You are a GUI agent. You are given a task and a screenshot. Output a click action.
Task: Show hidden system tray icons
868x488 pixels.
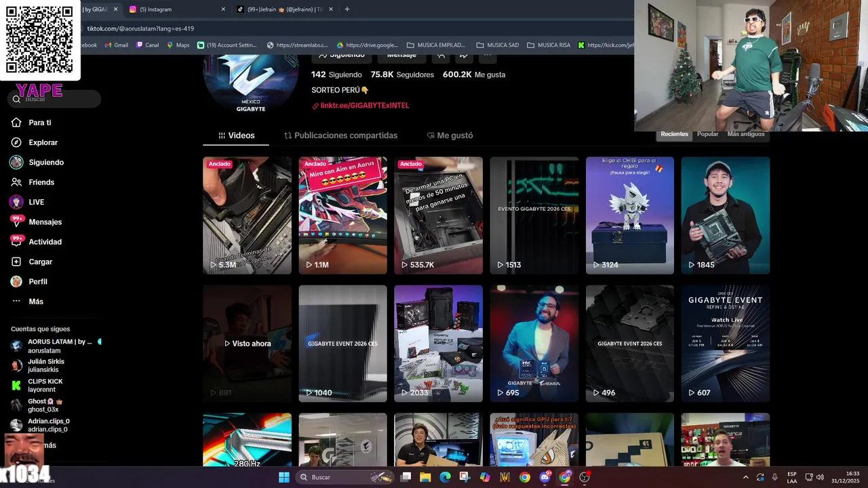(746, 477)
